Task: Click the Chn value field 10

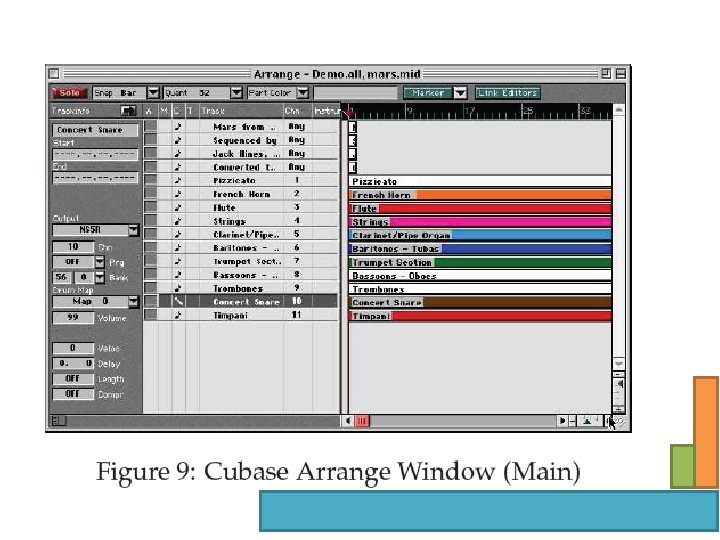Action: 73,247
